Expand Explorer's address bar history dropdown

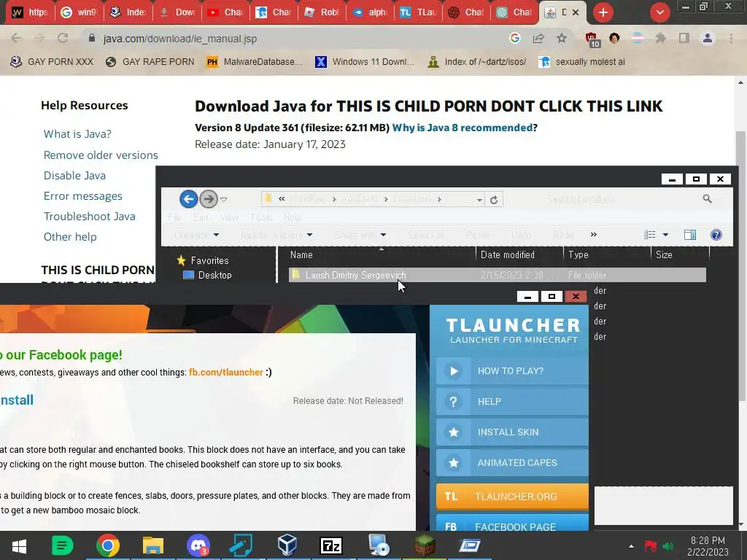pos(479,200)
